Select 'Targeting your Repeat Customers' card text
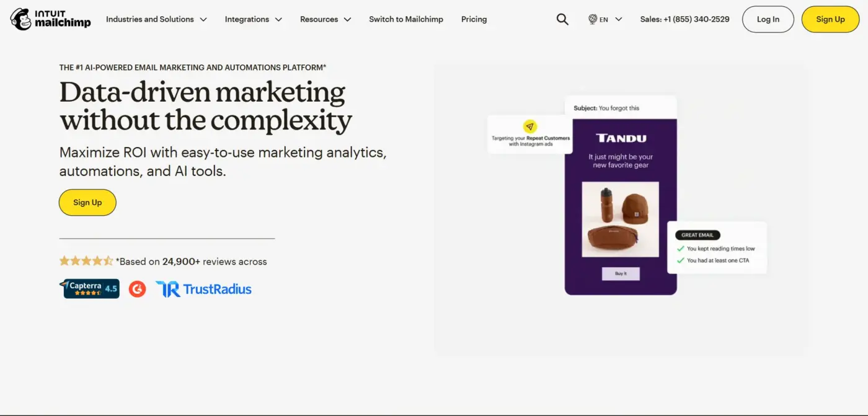 click(x=531, y=141)
